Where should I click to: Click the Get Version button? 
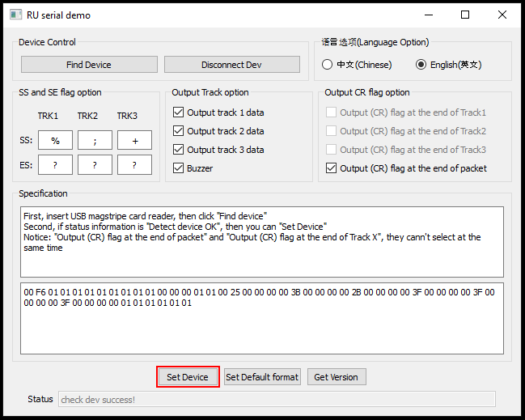337,377
